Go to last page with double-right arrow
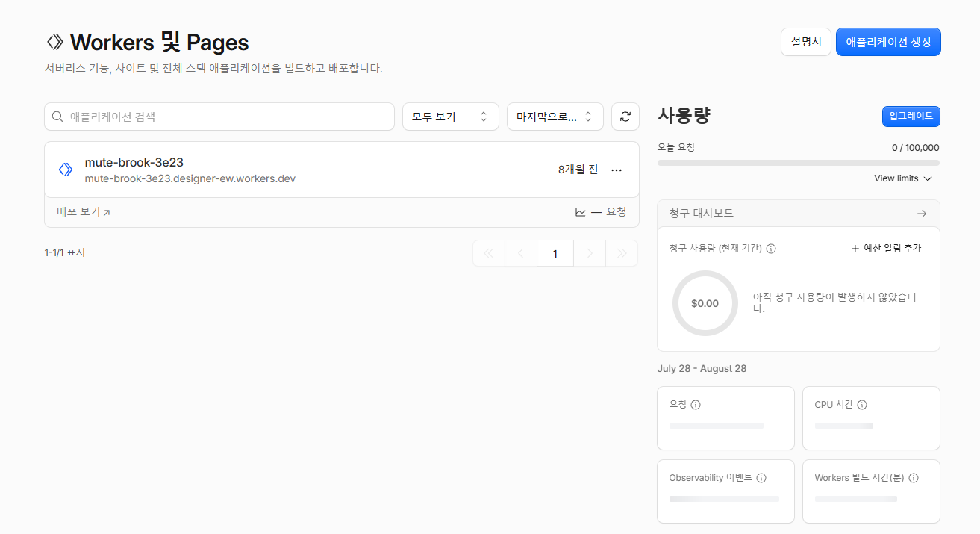 tap(622, 253)
